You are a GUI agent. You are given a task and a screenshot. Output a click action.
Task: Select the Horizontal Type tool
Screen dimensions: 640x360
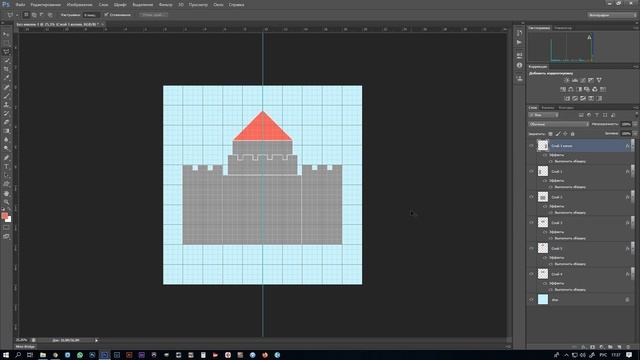(x=6, y=167)
